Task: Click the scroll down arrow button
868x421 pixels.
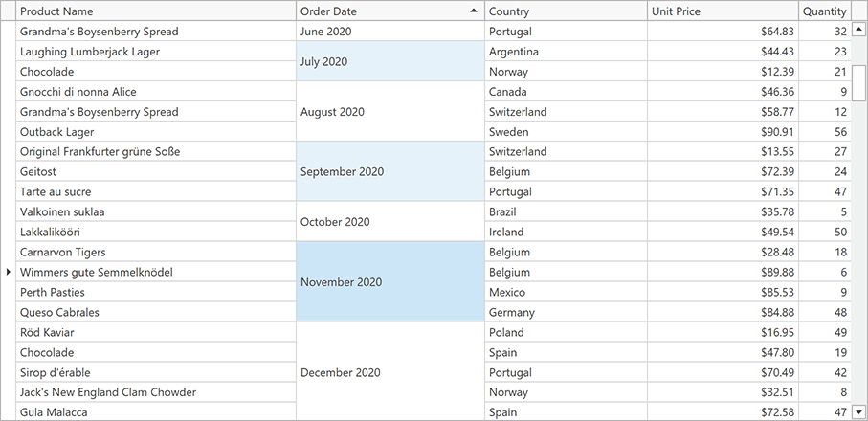Action: [858, 411]
